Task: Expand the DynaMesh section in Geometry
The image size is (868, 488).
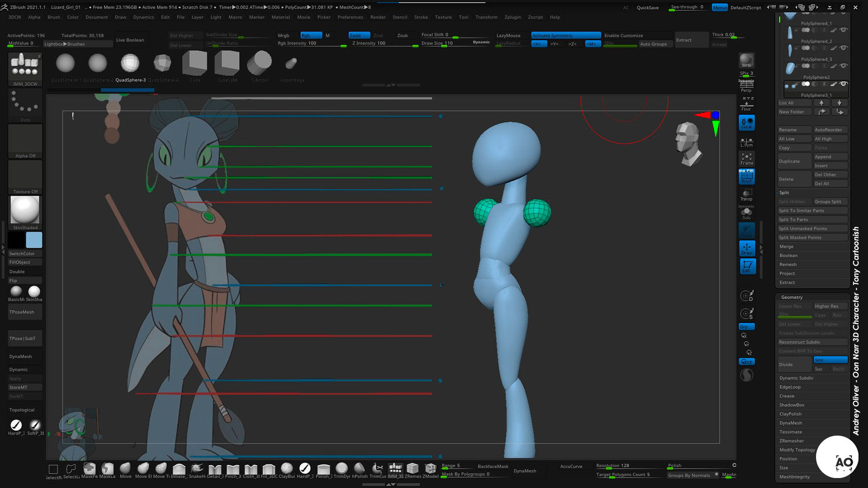Action: (790, 423)
